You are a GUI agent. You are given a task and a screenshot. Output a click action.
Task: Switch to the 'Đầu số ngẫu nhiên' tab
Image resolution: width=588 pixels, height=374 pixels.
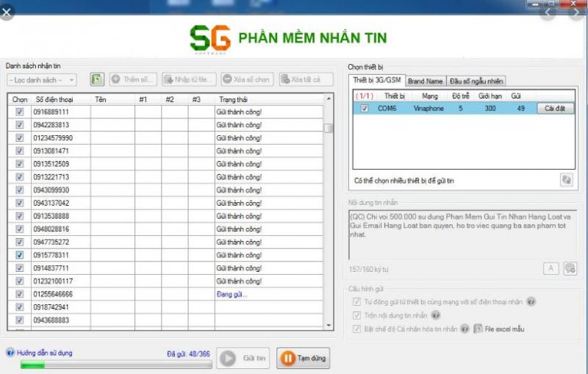pyautogui.click(x=476, y=81)
